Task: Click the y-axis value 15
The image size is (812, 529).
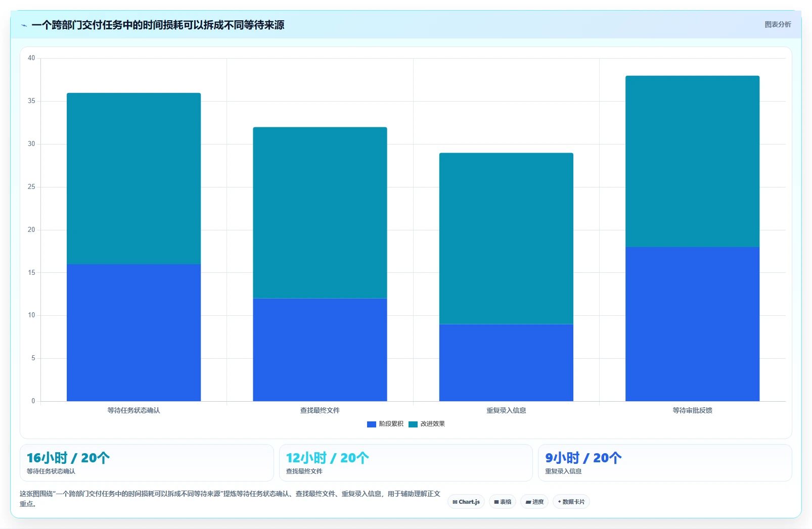Action: [x=31, y=273]
